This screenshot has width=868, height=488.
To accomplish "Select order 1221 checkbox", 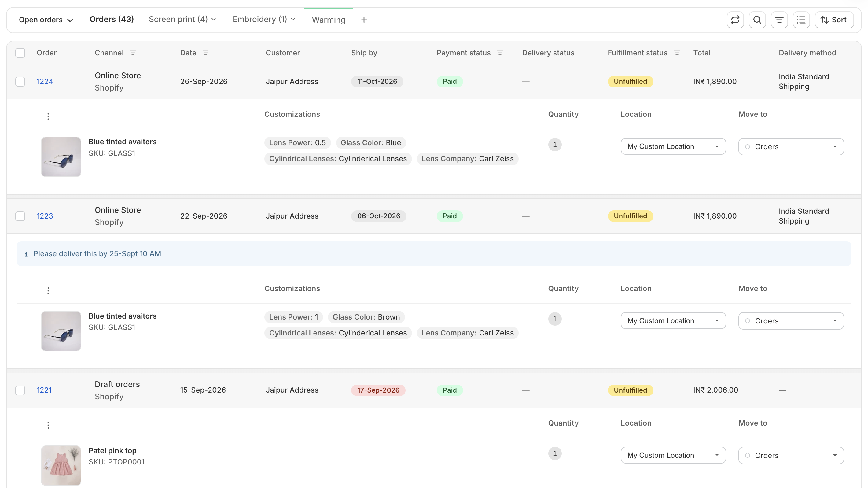I will point(20,390).
